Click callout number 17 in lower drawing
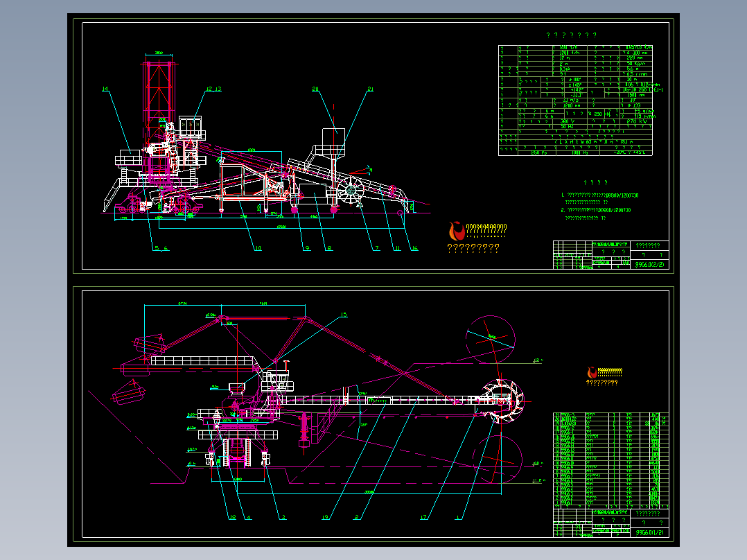Viewport: 747px width, 560px height. pyautogui.click(x=423, y=517)
